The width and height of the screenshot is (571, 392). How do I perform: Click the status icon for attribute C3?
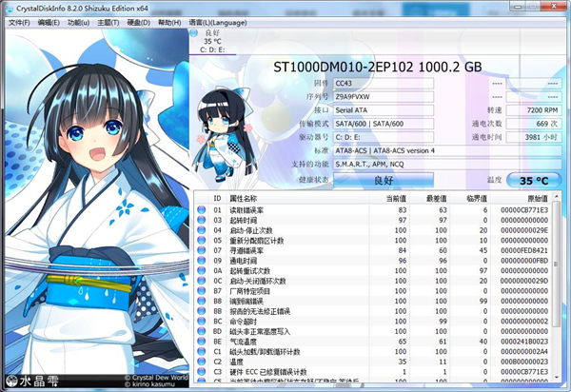point(202,372)
